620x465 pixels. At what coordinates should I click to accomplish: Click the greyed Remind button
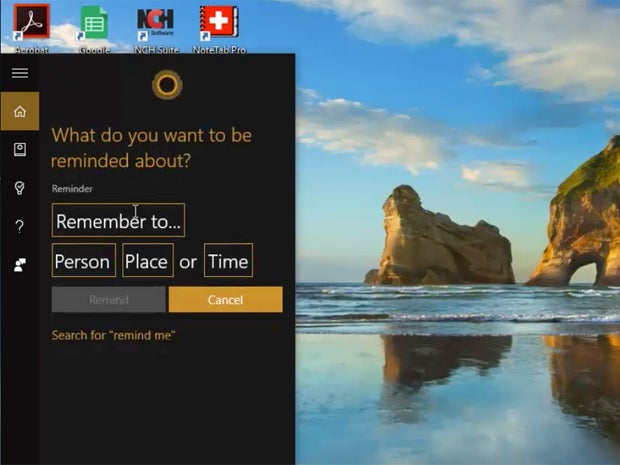click(109, 300)
